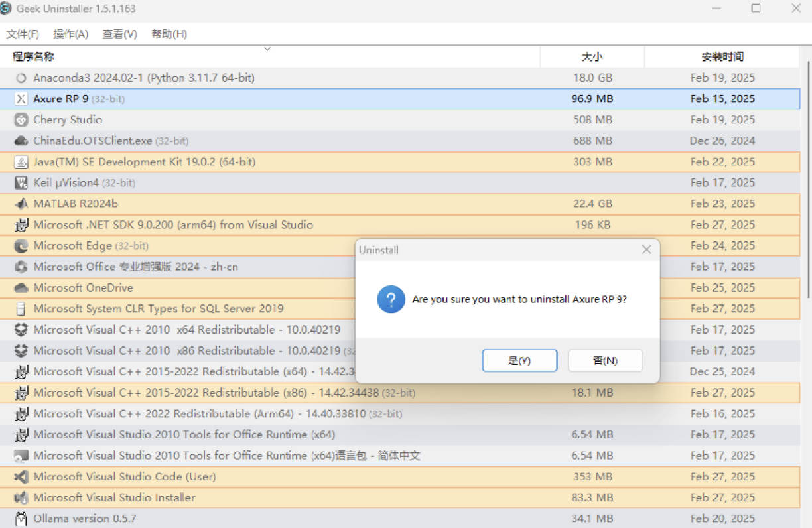Click the ChinaEdu.OTSClient cloud icon

(x=21, y=141)
